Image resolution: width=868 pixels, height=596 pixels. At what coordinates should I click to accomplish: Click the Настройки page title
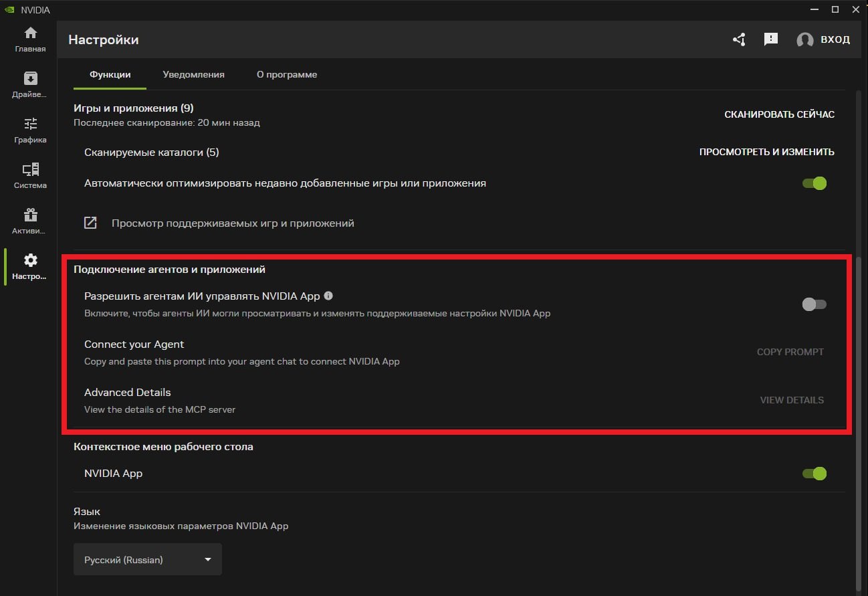tap(104, 40)
